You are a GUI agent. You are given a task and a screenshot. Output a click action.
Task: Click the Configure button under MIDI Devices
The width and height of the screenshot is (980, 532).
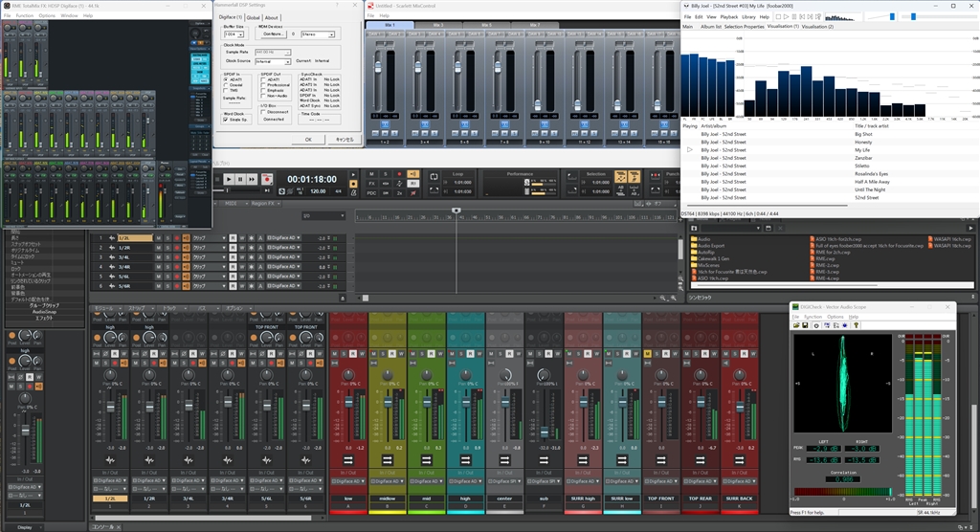(273, 33)
